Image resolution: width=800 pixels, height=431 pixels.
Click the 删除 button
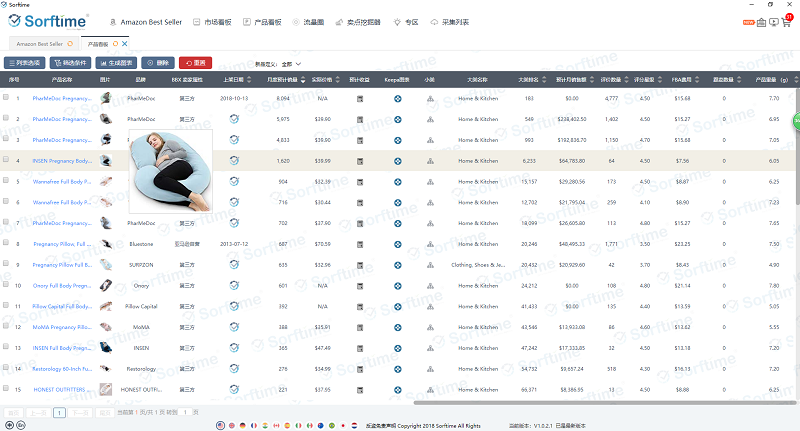158,63
